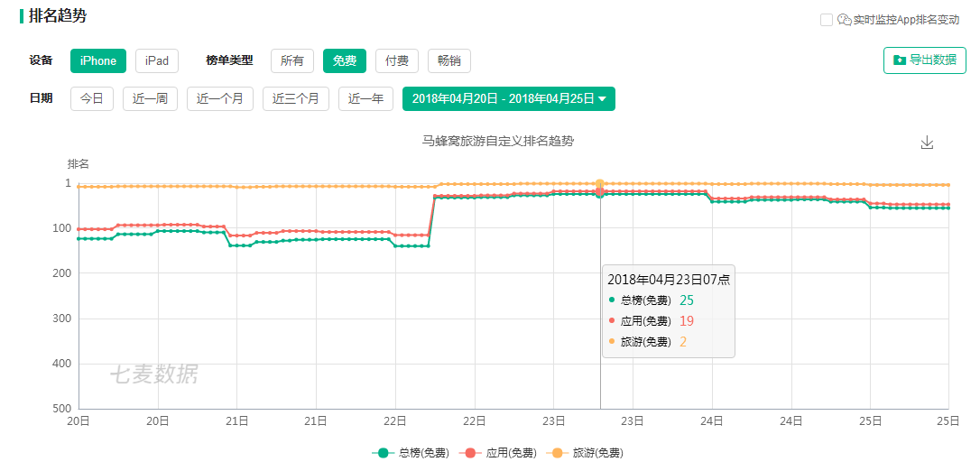980x471 pixels.
Task: Set date range to 今日
Action: (92, 98)
